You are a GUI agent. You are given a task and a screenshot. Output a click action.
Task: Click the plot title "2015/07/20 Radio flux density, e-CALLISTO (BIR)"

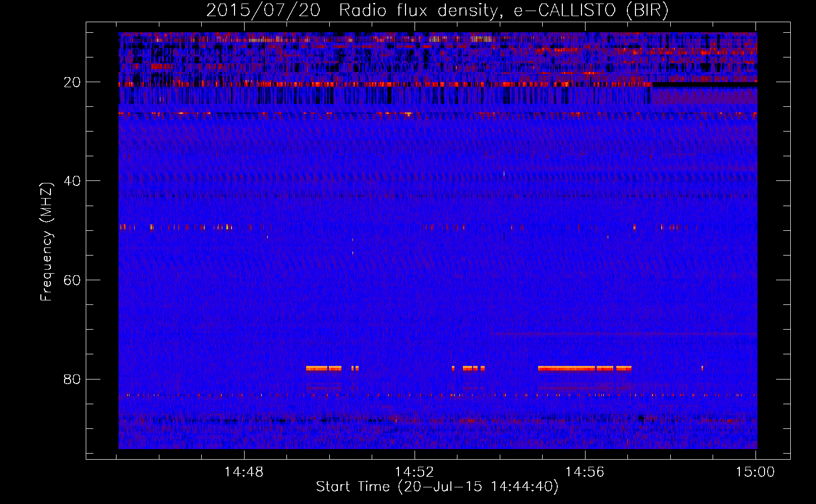click(437, 10)
